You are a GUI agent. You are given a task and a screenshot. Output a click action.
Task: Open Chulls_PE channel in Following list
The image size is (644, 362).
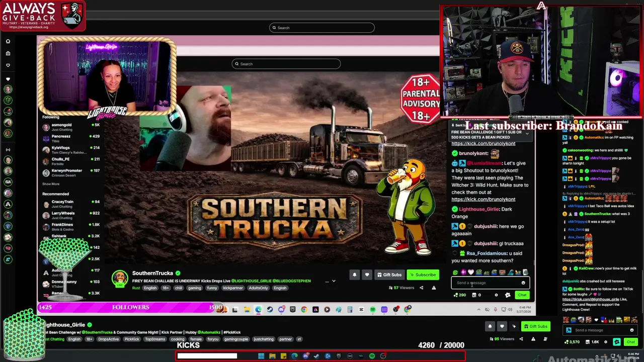tap(71, 161)
